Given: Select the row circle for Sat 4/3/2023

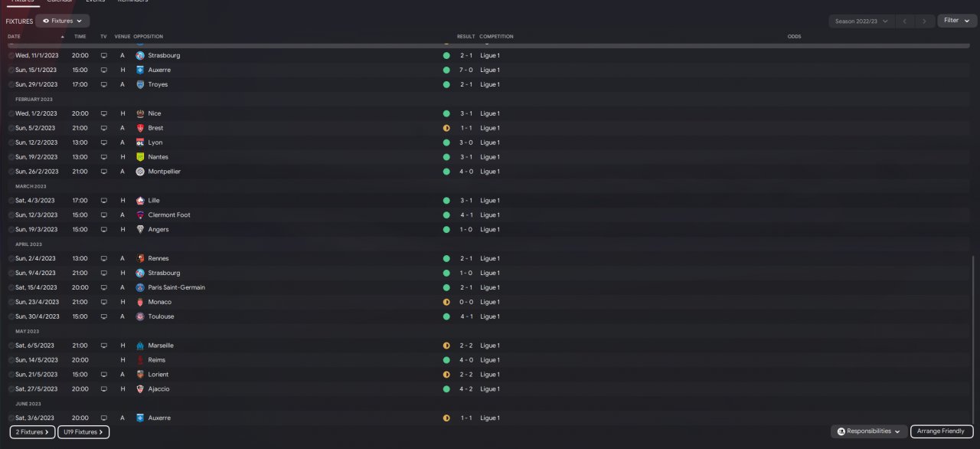Looking at the screenshot, I should click(x=11, y=201).
